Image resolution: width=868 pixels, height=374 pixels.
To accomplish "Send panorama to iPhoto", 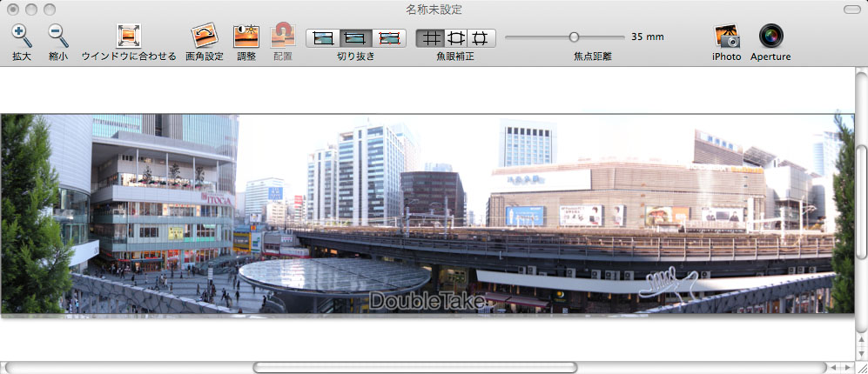I will tap(727, 36).
